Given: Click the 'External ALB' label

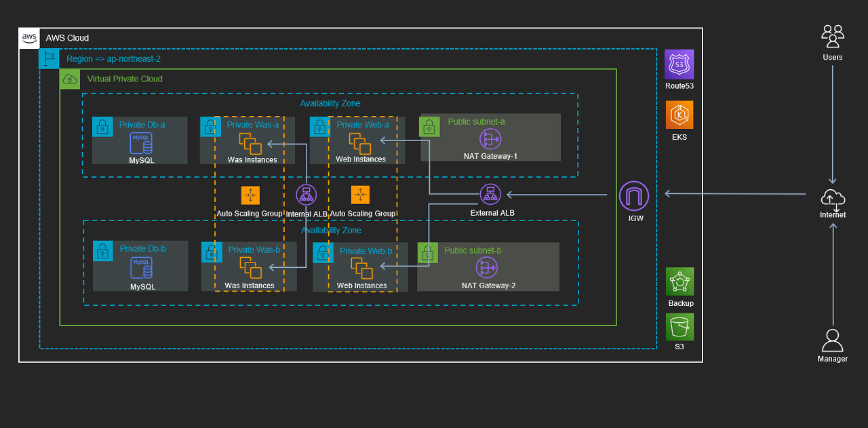Looking at the screenshot, I should click(492, 213).
